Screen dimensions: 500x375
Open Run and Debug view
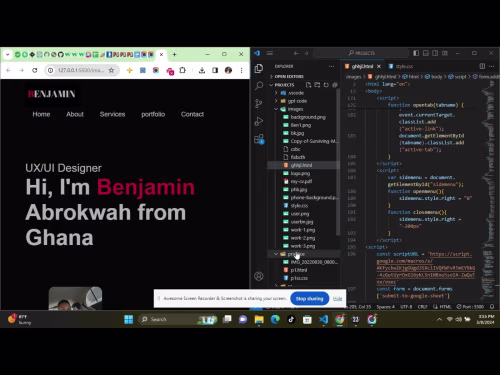point(259,121)
